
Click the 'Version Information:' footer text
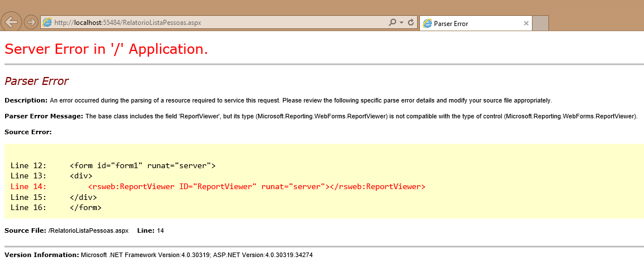(x=42, y=255)
